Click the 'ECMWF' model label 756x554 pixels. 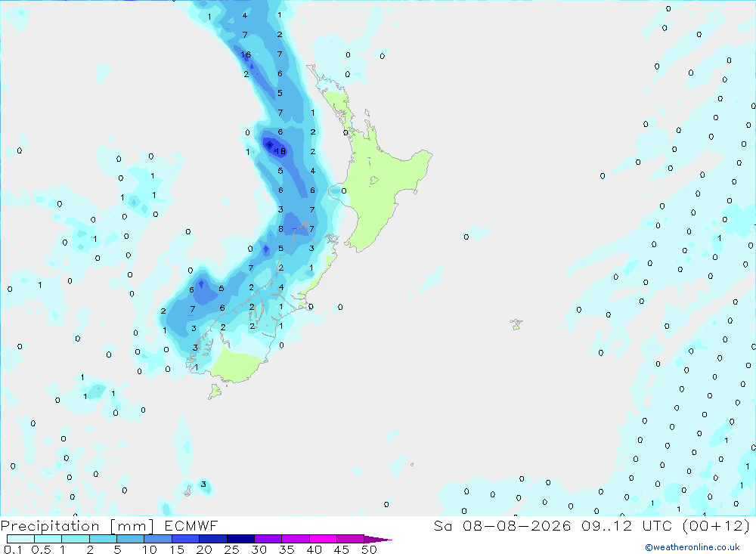(x=191, y=525)
